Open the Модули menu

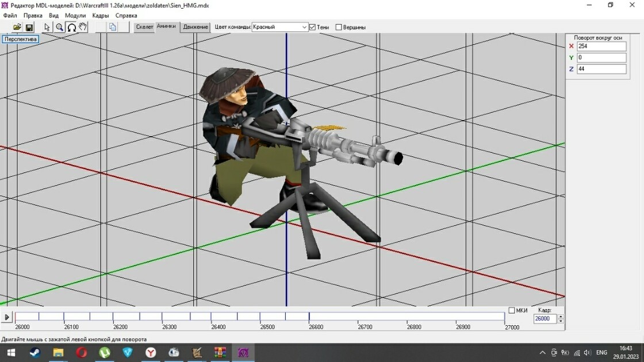pos(75,16)
